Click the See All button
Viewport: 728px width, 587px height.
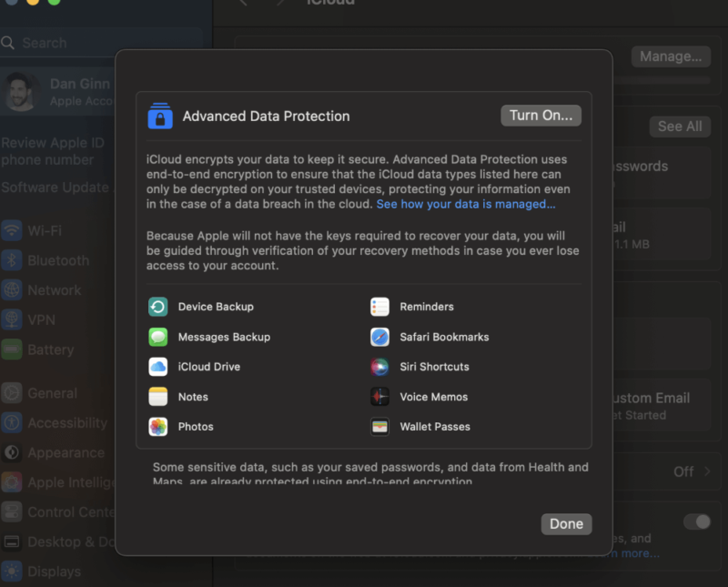pyautogui.click(x=680, y=127)
